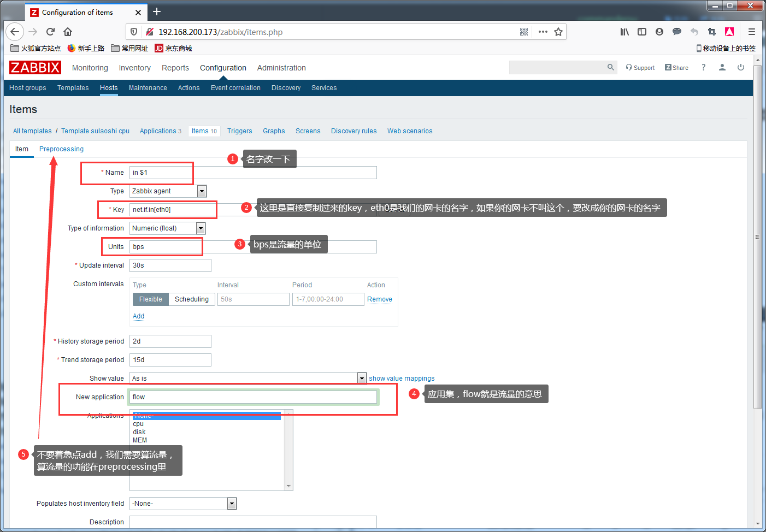
Task: Open page actions three-dot menu
Action: tap(543, 32)
